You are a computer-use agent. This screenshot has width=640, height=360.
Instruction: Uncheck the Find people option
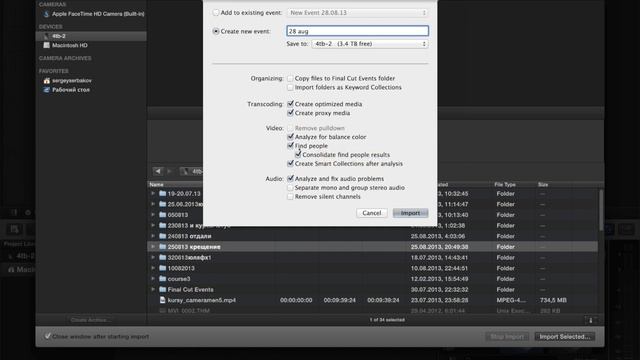290,146
